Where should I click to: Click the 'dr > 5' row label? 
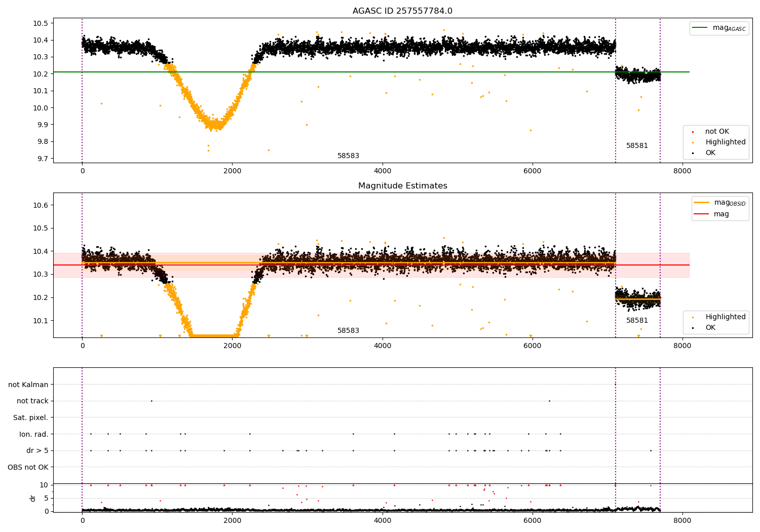pos(37,450)
